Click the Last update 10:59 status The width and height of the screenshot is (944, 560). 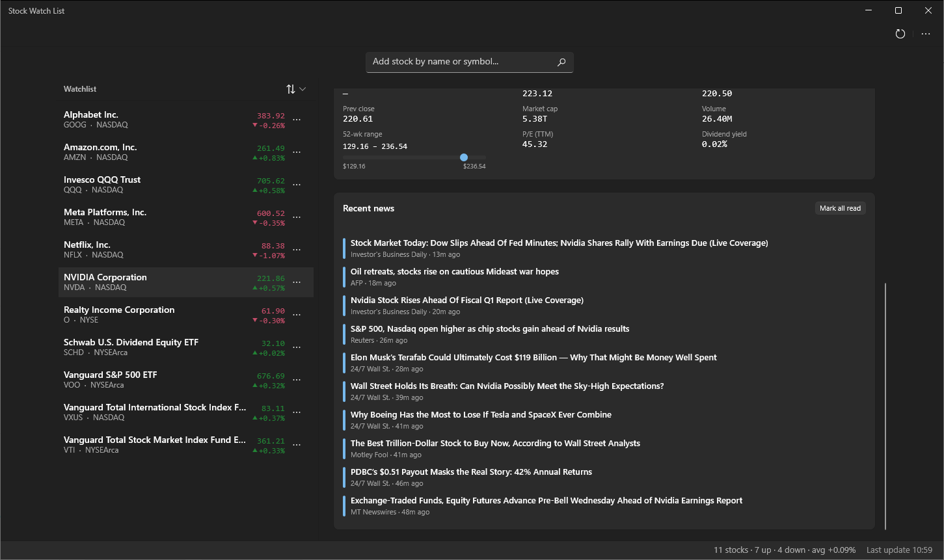[899, 550]
